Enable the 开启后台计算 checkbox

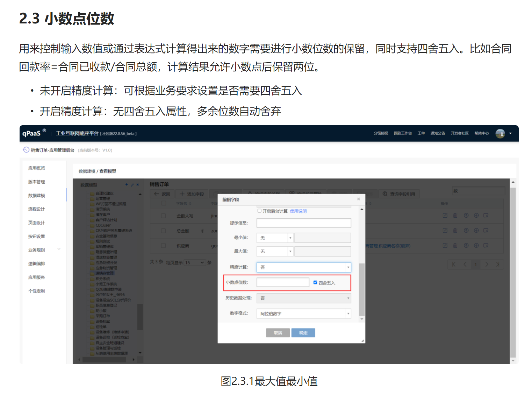259,211
